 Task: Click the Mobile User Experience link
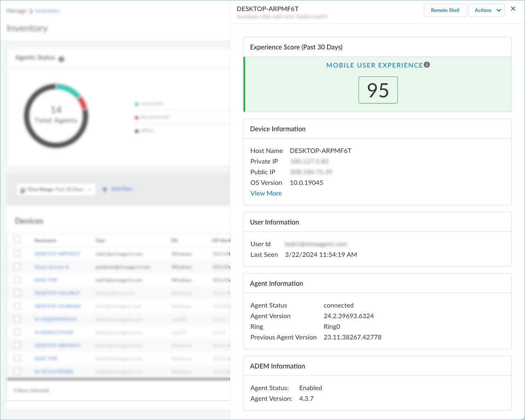pos(374,65)
